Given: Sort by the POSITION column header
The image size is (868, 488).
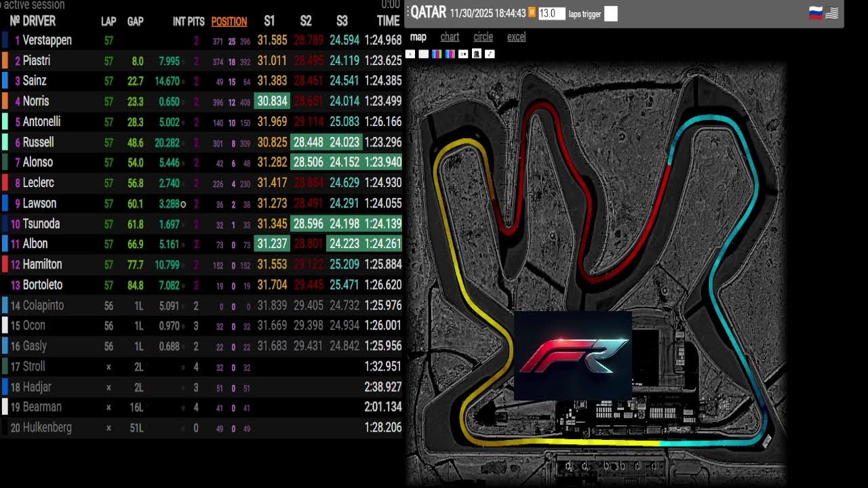Looking at the screenshot, I should [x=229, y=21].
